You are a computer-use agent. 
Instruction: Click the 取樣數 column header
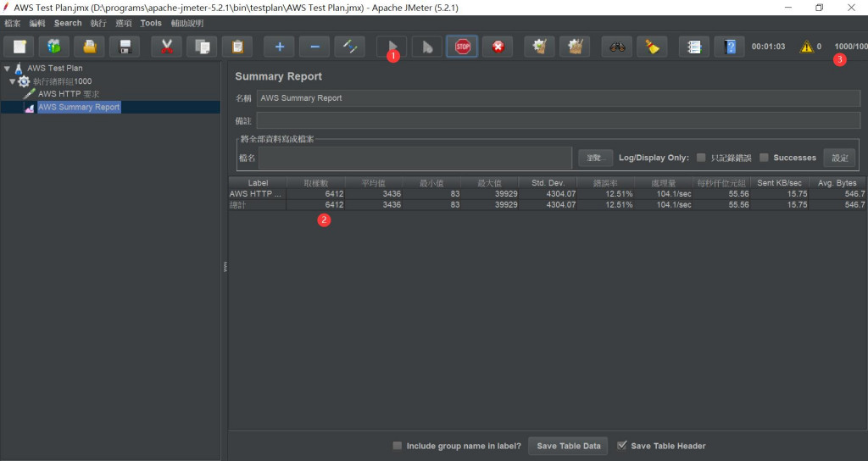tap(315, 183)
